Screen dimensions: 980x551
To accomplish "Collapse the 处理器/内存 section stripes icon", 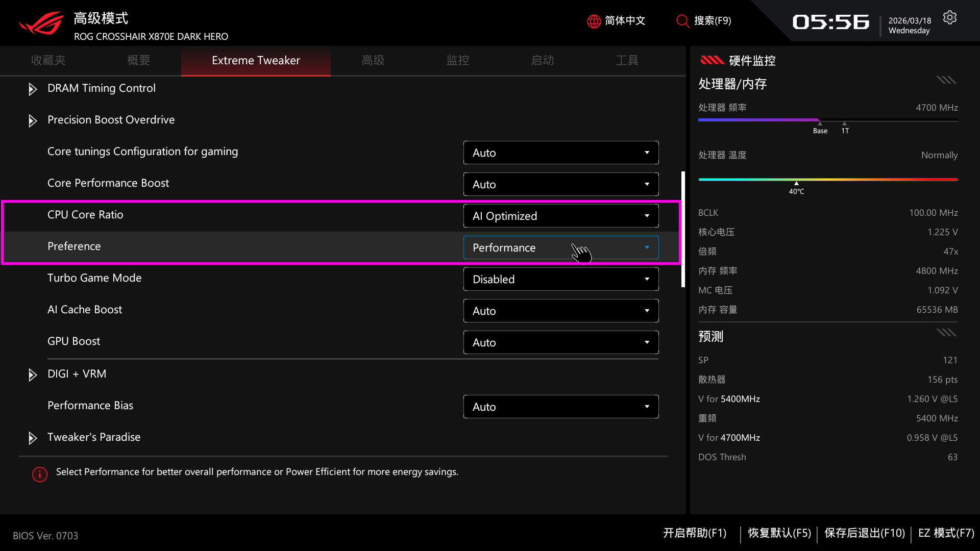I will tap(946, 80).
